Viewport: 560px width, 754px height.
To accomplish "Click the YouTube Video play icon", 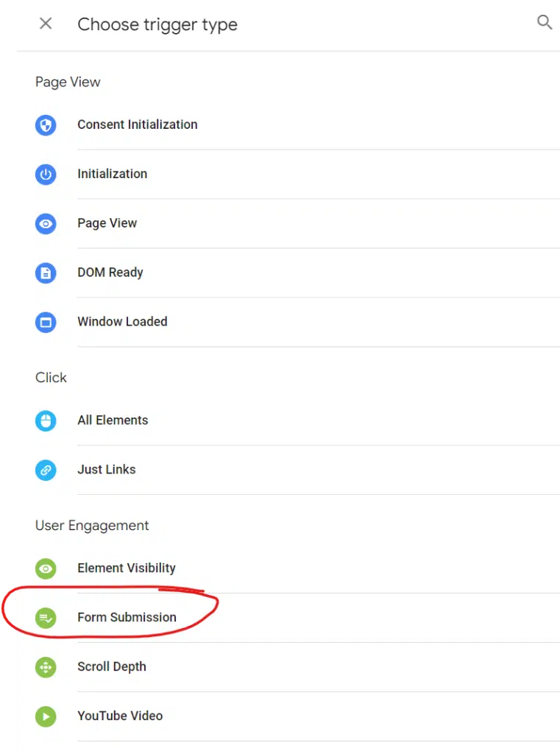I will coord(46,716).
